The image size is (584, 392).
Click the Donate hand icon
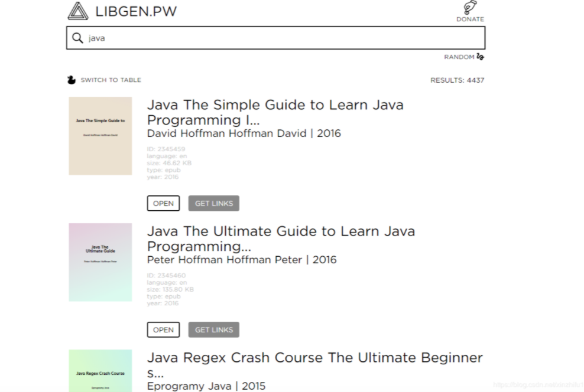(x=470, y=8)
